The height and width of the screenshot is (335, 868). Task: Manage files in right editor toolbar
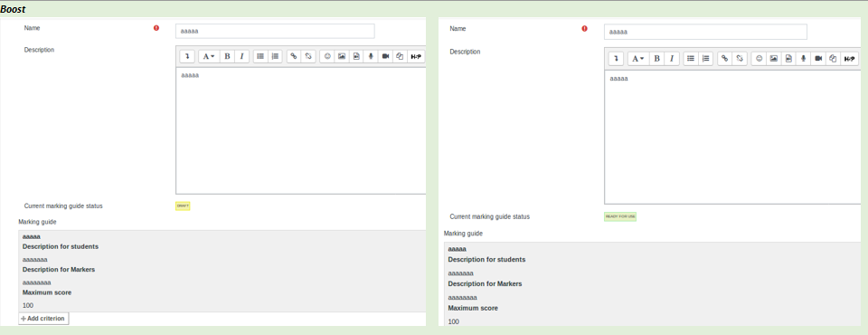(833, 58)
